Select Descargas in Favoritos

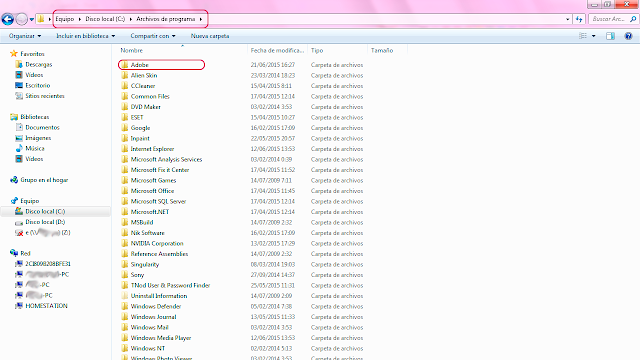coord(39,64)
